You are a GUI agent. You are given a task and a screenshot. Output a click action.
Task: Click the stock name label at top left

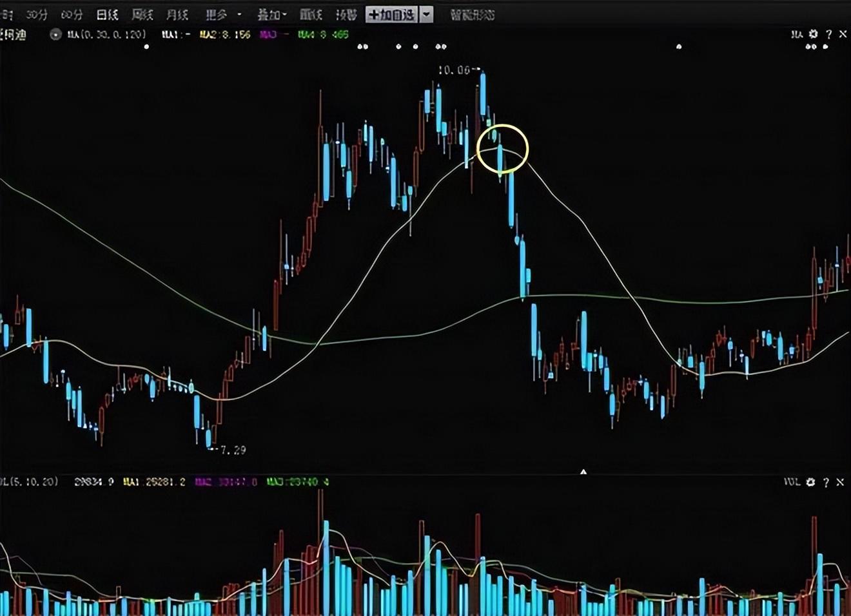coord(13,35)
